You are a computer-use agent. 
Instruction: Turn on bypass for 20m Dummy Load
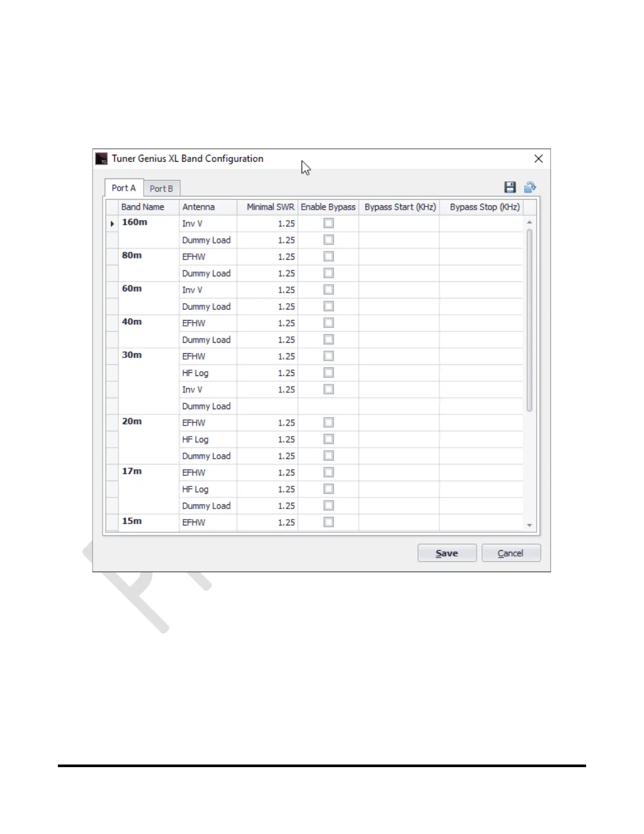329,455
